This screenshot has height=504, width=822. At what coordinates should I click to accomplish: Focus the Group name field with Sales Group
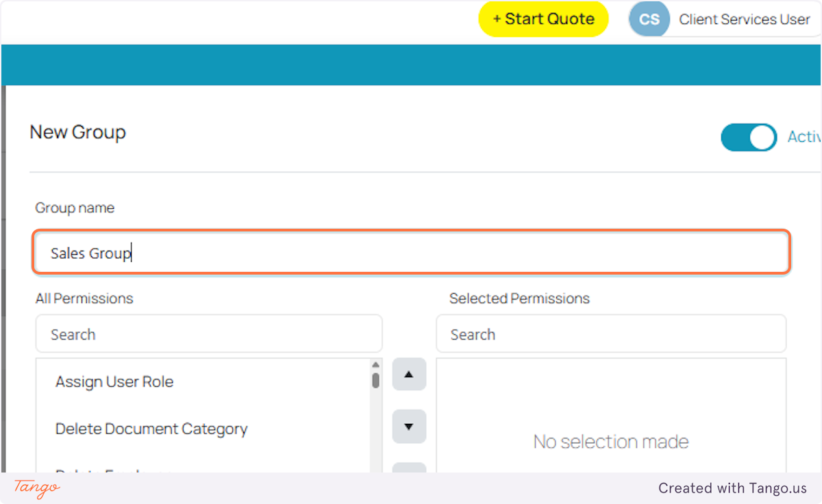click(x=412, y=253)
